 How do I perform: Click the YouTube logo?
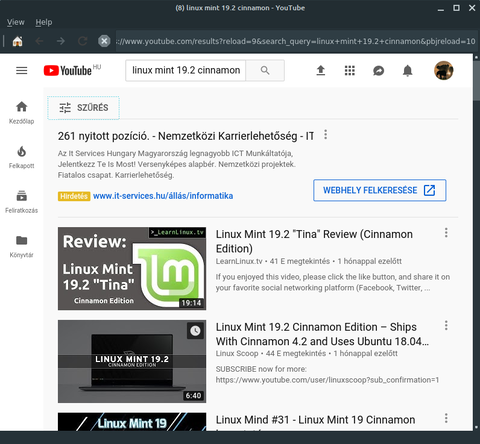point(68,71)
